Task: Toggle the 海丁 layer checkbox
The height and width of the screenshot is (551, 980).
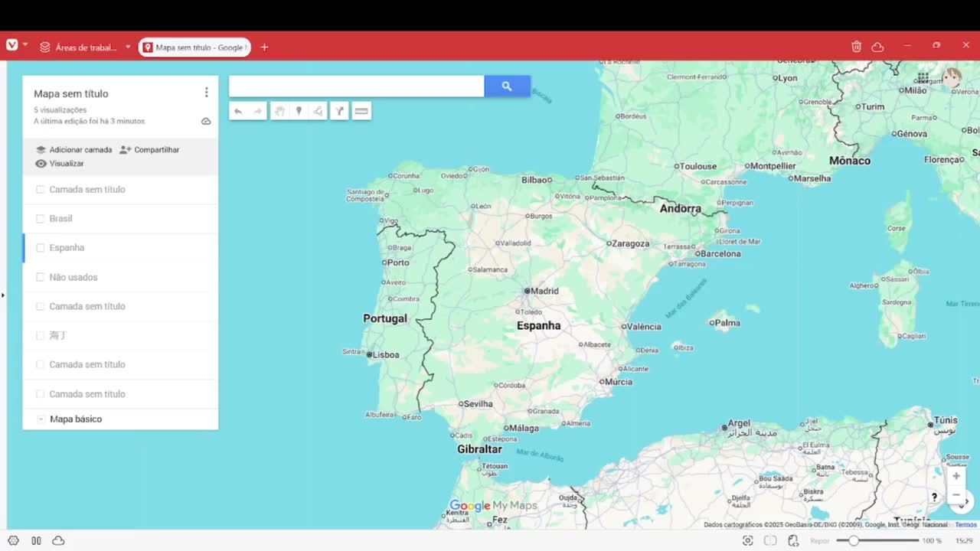Action: (40, 335)
